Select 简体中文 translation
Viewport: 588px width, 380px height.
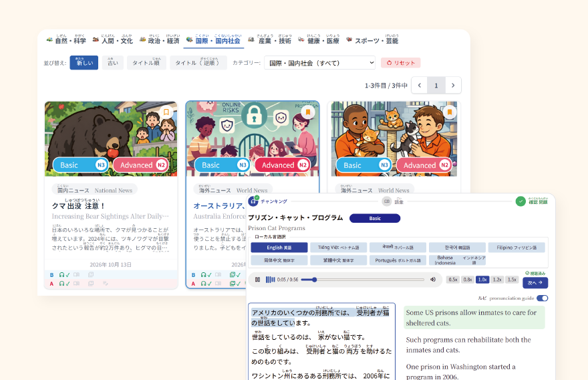[279, 260]
